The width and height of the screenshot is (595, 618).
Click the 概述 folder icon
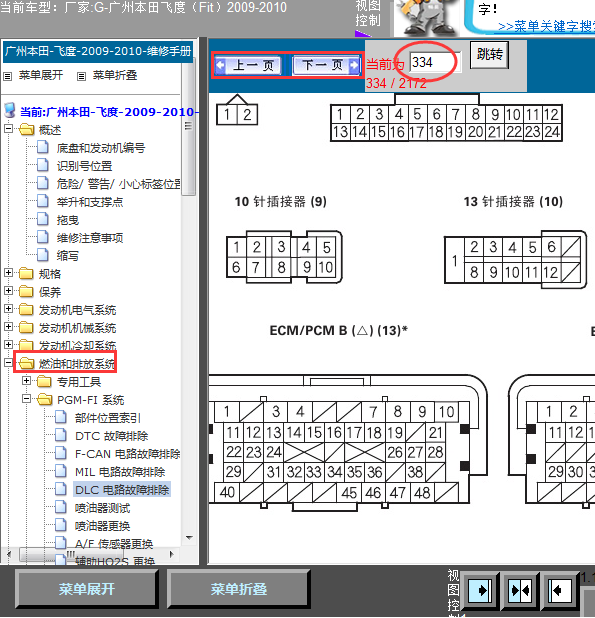[x=26, y=129]
